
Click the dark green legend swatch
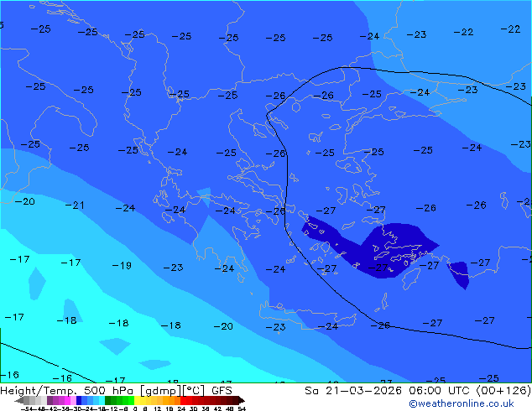point(108,400)
